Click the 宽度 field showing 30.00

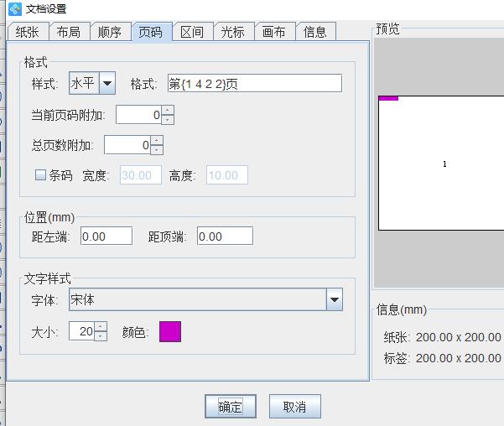click(141, 175)
